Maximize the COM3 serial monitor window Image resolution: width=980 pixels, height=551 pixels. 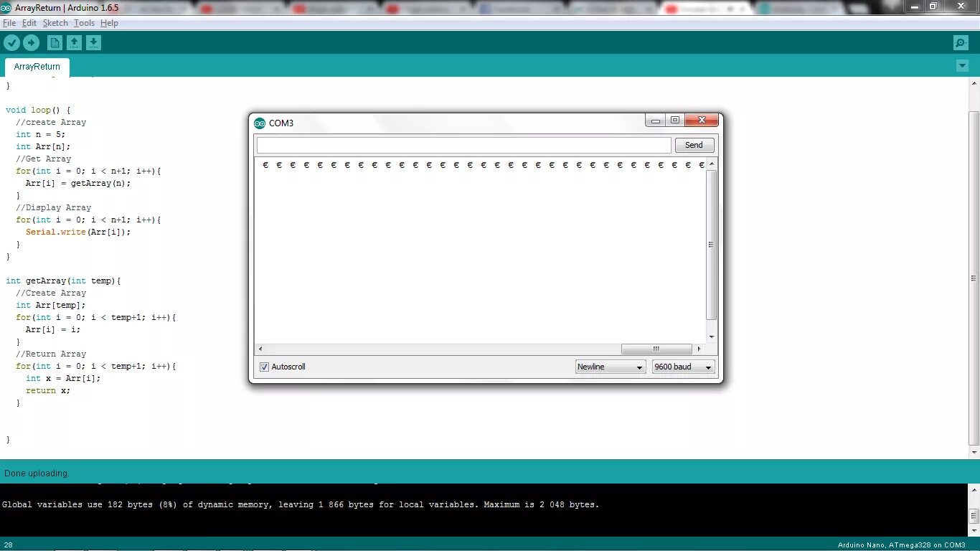pyautogui.click(x=675, y=120)
